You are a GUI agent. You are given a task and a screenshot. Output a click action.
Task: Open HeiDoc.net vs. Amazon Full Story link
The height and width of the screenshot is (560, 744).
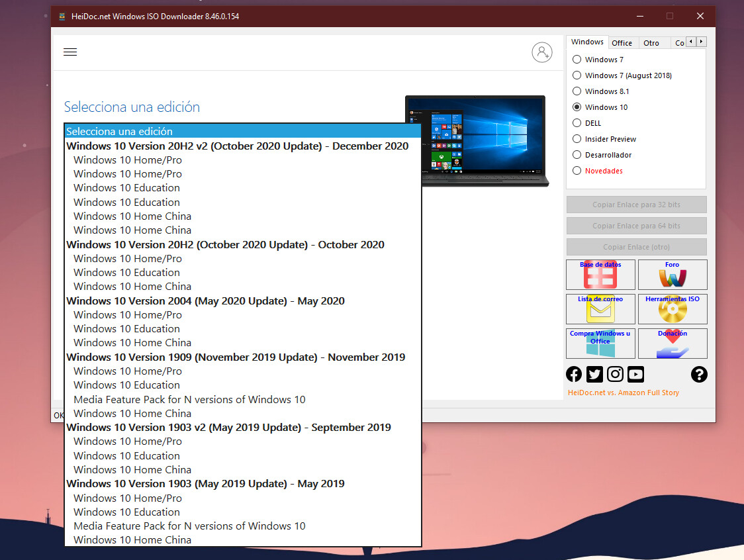(623, 392)
